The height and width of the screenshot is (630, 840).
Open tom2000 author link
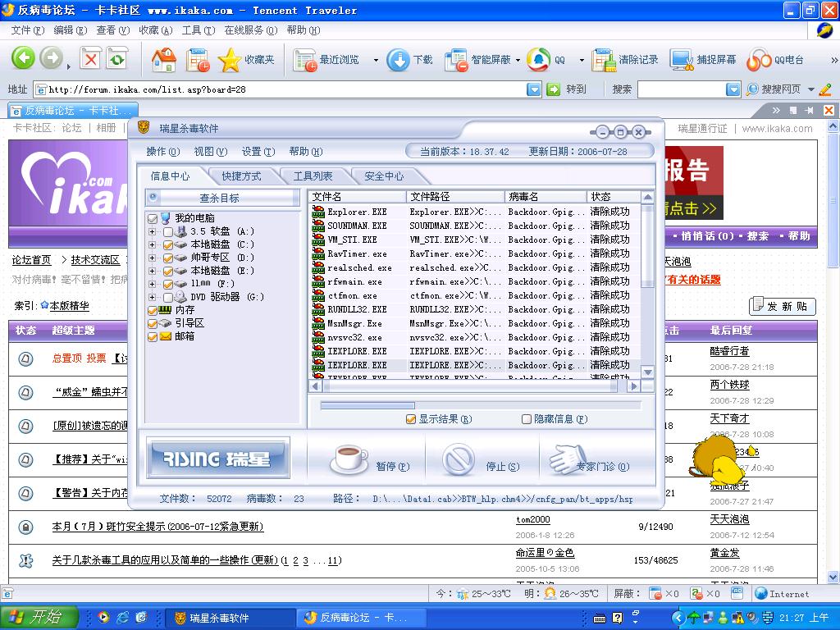tap(533, 519)
